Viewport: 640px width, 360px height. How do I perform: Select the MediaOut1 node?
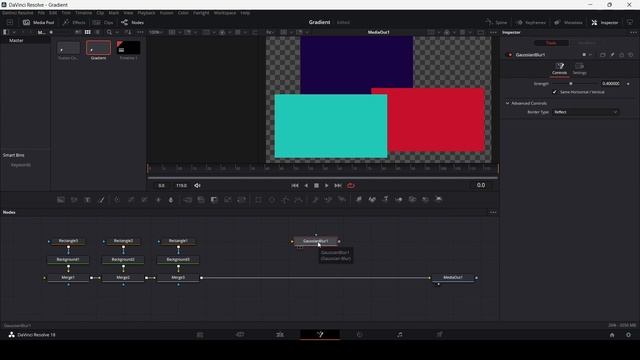click(x=453, y=278)
